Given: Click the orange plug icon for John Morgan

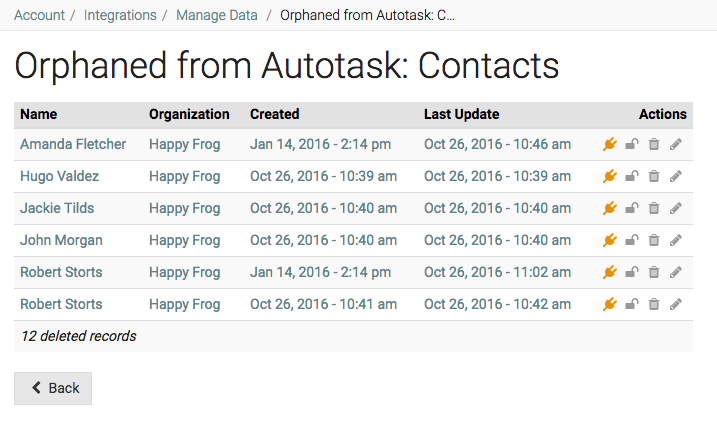Looking at the screenshot, I should coord(610,241).
